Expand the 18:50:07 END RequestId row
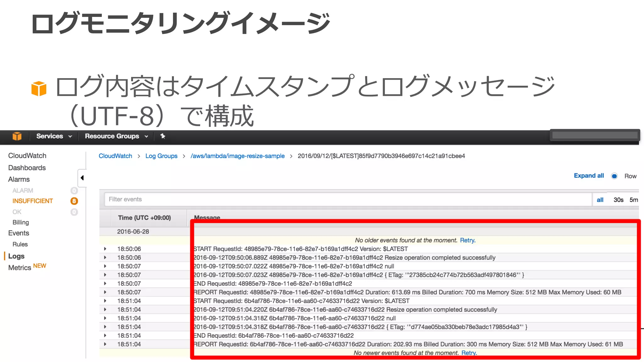 [x=105, y=283]
